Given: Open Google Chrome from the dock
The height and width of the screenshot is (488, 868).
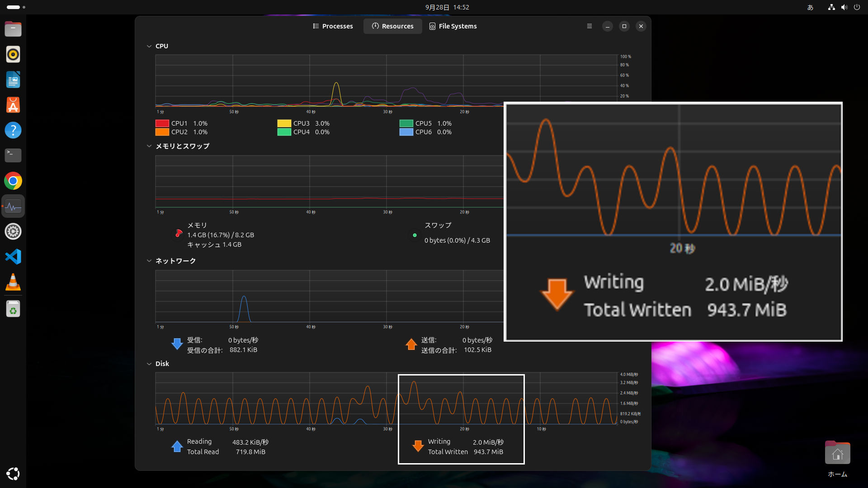Looking at the screenshot, I should 13,181.
